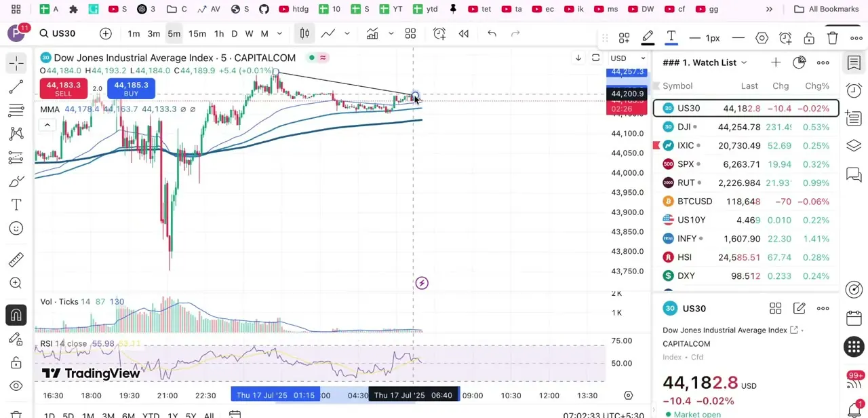Switch to 1h timeframe
This screenshot has height=418, width=868.
[x=219, y=34]
